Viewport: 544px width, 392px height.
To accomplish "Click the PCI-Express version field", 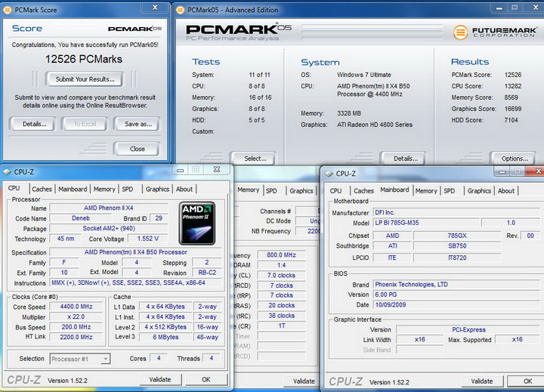I will click(x=468, y=329).
